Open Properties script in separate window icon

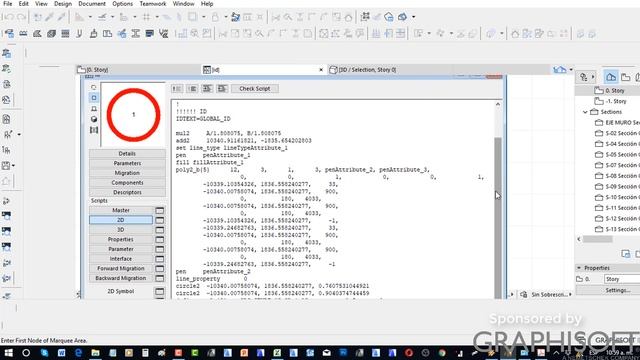coord(160,240)
